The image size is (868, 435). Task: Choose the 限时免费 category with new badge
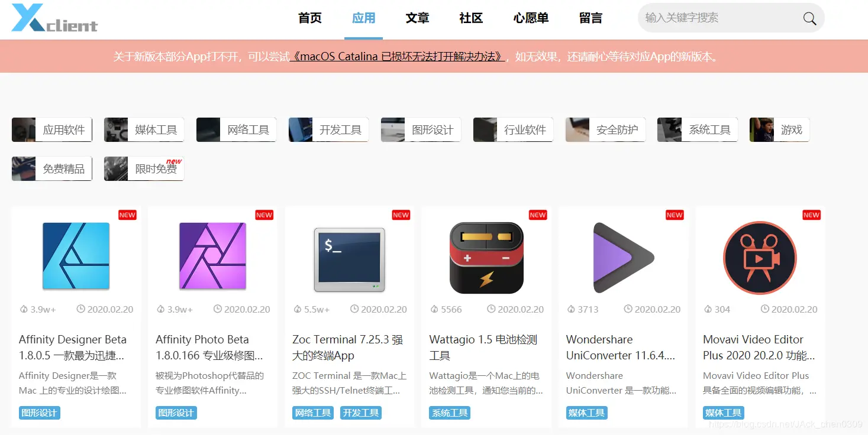tap(144, 168)
